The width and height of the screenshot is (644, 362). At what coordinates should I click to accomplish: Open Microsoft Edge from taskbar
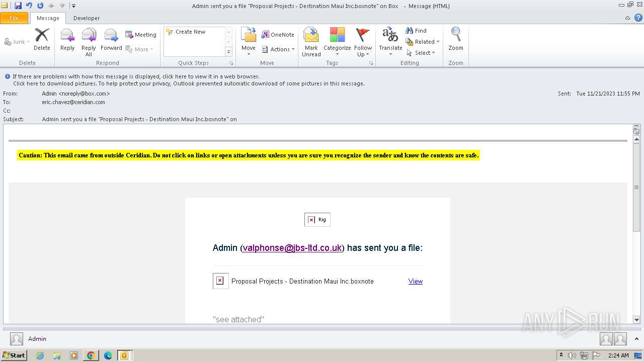tap(108, 355)
